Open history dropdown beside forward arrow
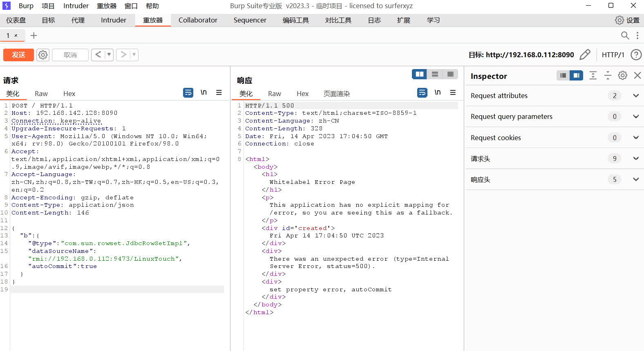The height and width of the screenshot is (351, 644). pyautogui.click(x=134, y=55)
